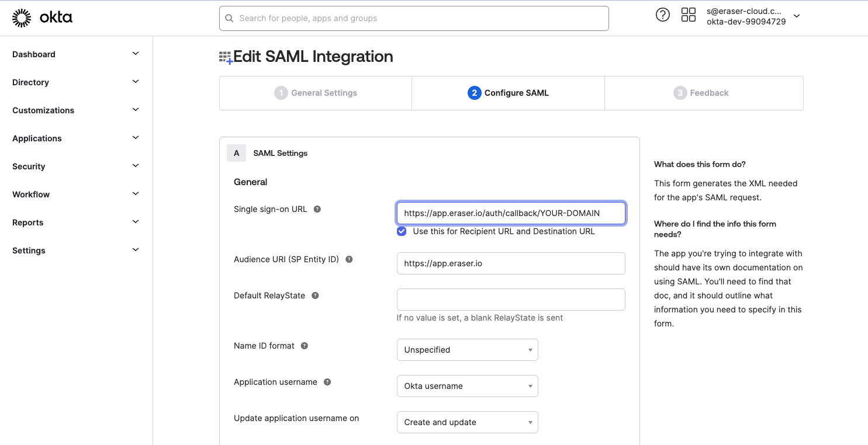
Task: Click the 'Name ID format' label
Action: [x=264, y=346]
